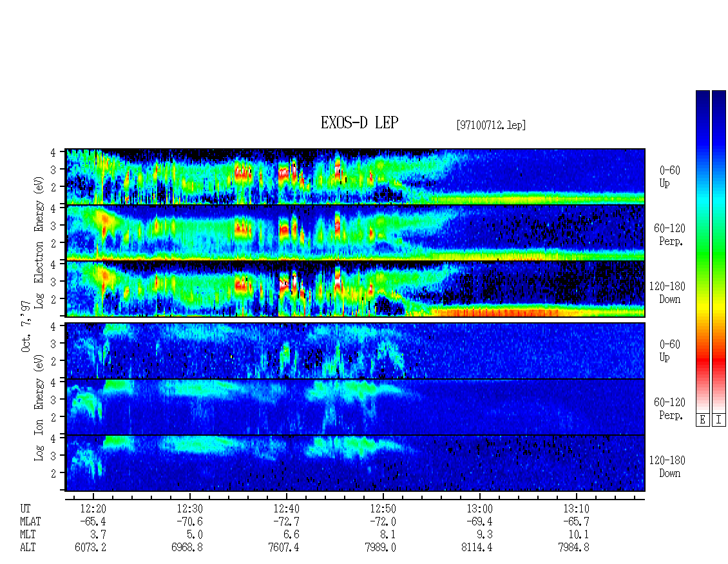
Task: Select MLT value 9.3
Action: [485, 535]
